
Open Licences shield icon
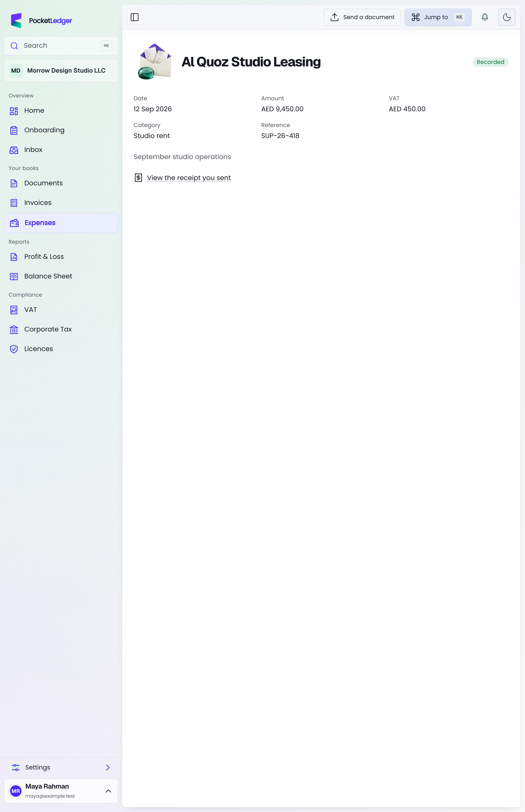tap(14, 349)
